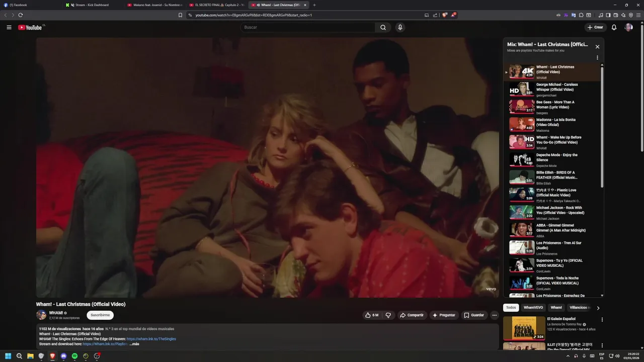Play Madonna - La Isla Bonita
Screen dimensions: 644x362
click(552, 125)
